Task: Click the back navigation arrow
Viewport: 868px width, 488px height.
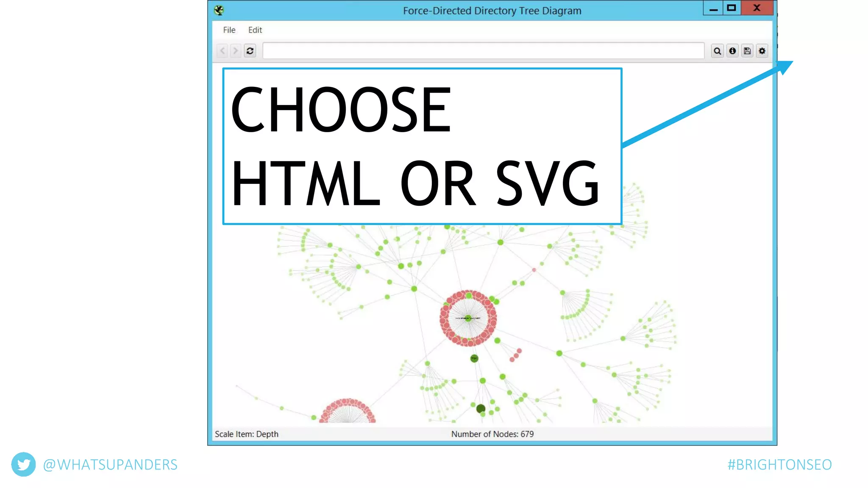Action: pyautogui.click(x=223, y=51)
